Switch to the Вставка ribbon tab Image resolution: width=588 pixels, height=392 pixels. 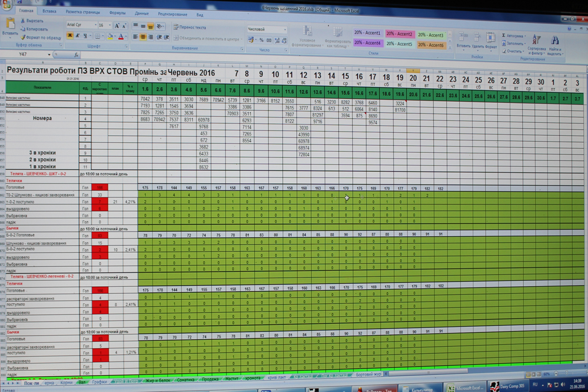click(49, 12)
